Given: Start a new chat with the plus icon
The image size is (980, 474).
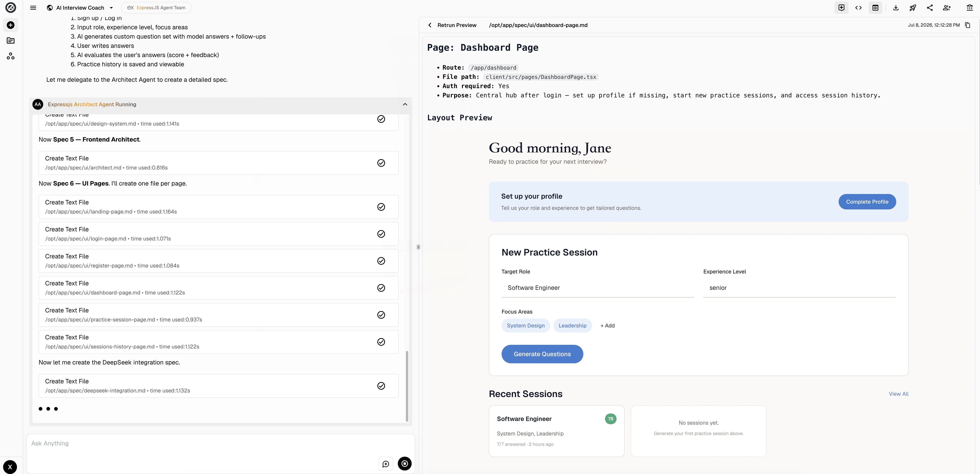Looking at the screenshot, I should pyautogui.click(x=11, y=25).
